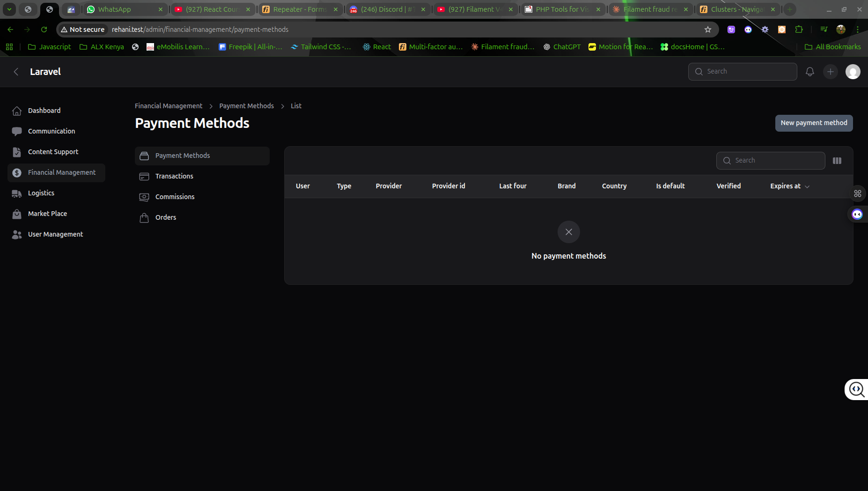
Task: Click the Laravel brand title
Action: tap(45, 72)
